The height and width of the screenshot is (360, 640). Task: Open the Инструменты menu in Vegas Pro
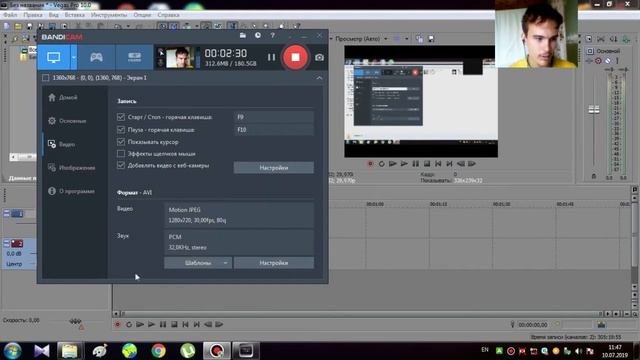(109, 15)
